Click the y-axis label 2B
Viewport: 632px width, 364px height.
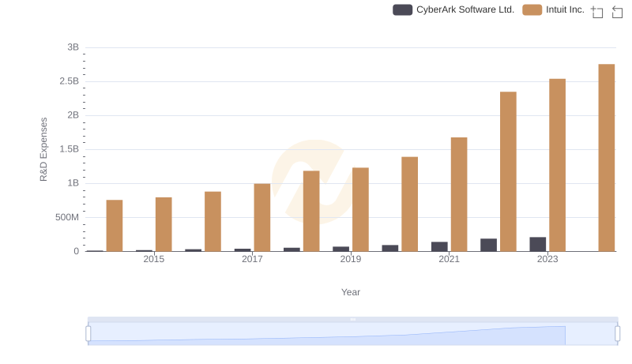(x=73, y=115)
